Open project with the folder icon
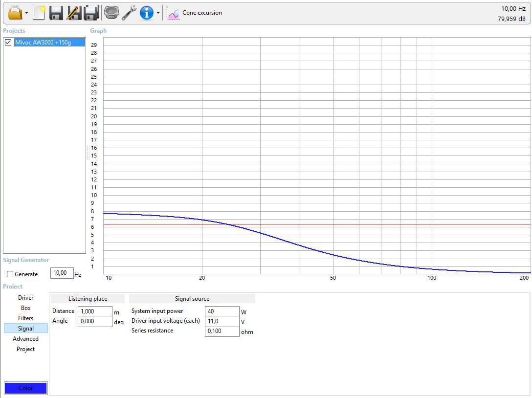Image resolution: width=532 pixels, height=398 pixels. pyautogui.click(x=15, y=13)
